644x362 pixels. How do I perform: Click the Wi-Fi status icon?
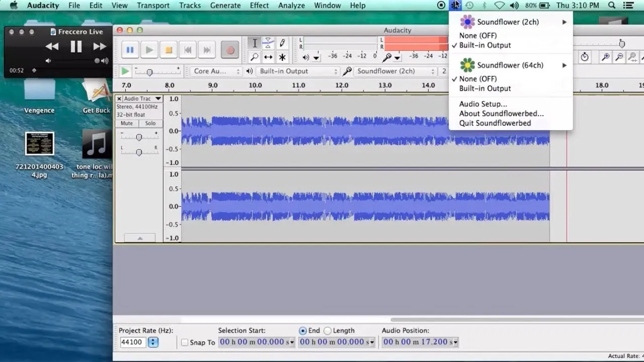(x=499, y=6)
